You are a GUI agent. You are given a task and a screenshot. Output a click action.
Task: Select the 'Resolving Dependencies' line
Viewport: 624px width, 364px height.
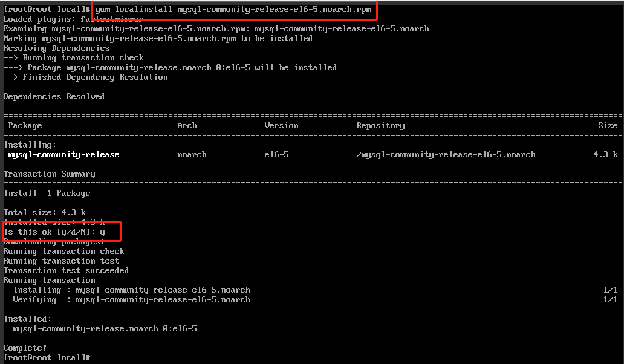[x=56, y=48]
